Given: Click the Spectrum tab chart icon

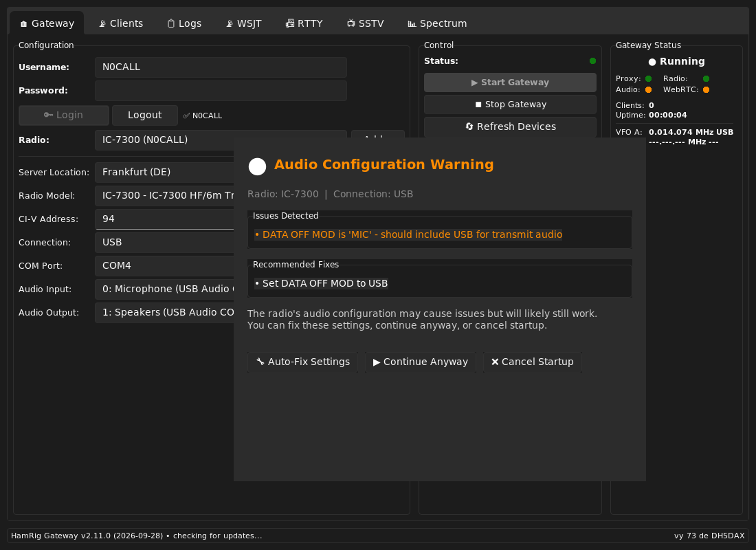Looking at the screenshot, I should pyautogui.click(x=412, y=23).
